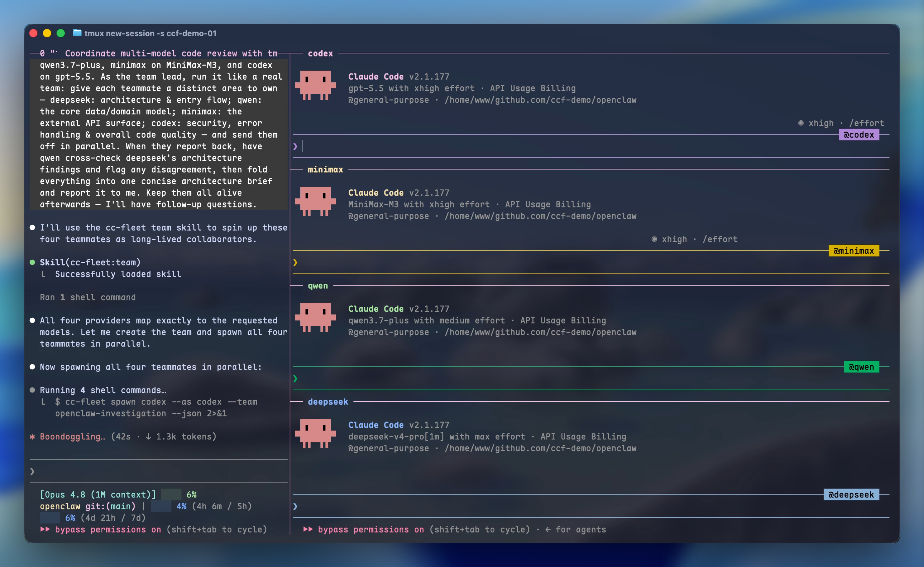The image size is (924, 567).
Task: Click the double-arrow bypass icon in left pane
Action: pos(45,529)
